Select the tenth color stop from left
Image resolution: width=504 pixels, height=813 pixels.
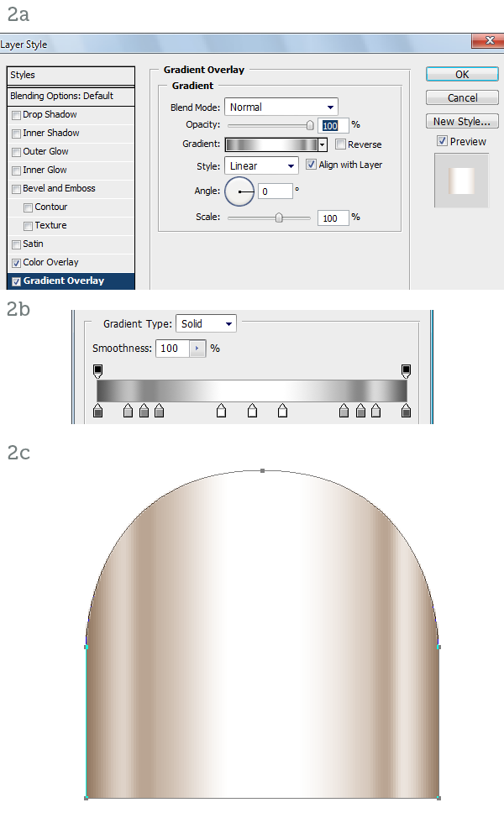376,411
